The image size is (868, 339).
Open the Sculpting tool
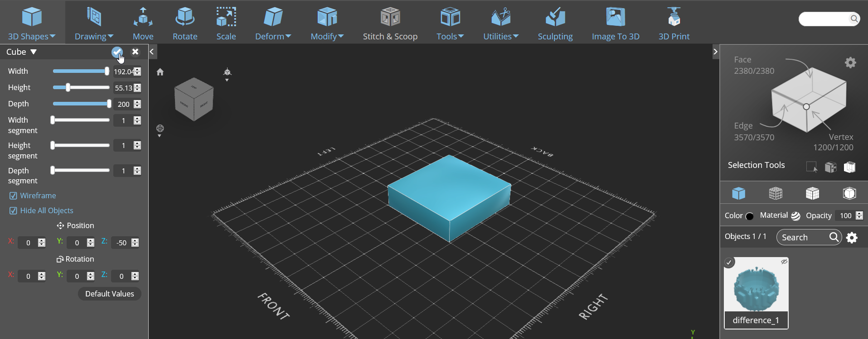(555, 23)
